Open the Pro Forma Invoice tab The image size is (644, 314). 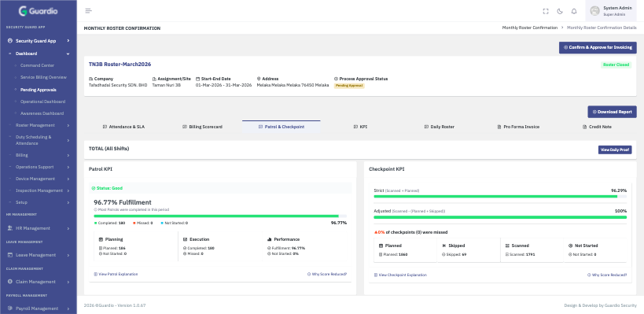(x=518, y=127)
